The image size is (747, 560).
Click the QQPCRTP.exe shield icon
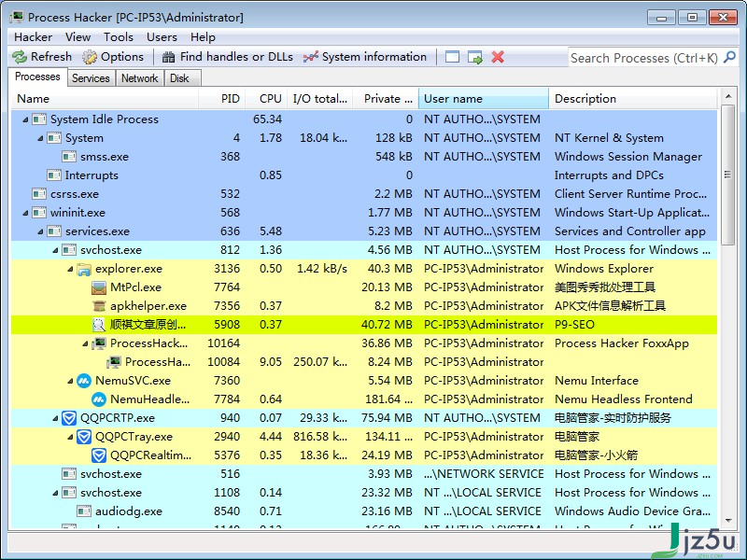(69, 418)
